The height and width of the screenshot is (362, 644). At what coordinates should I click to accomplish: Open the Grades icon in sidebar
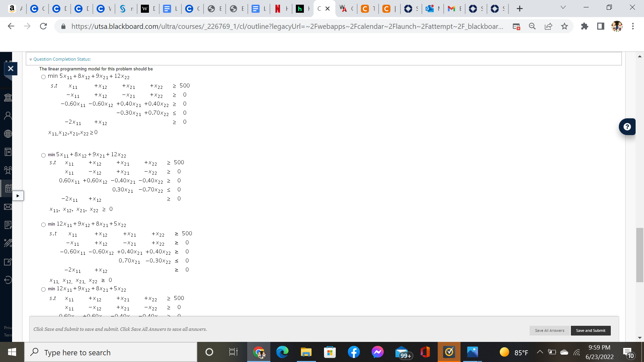coord(8,225)
